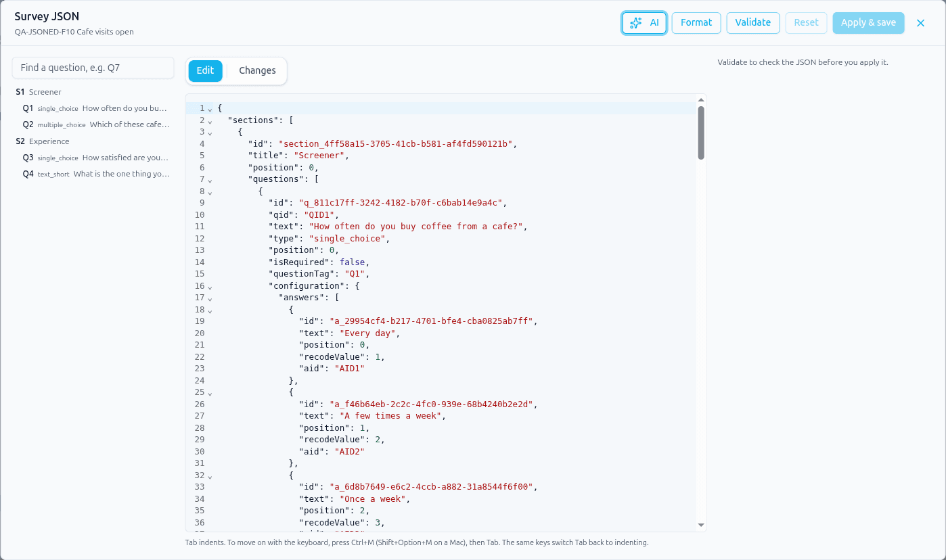
Task: Collapse the fold arrow on line 3
Action: [x=210, y=133]
